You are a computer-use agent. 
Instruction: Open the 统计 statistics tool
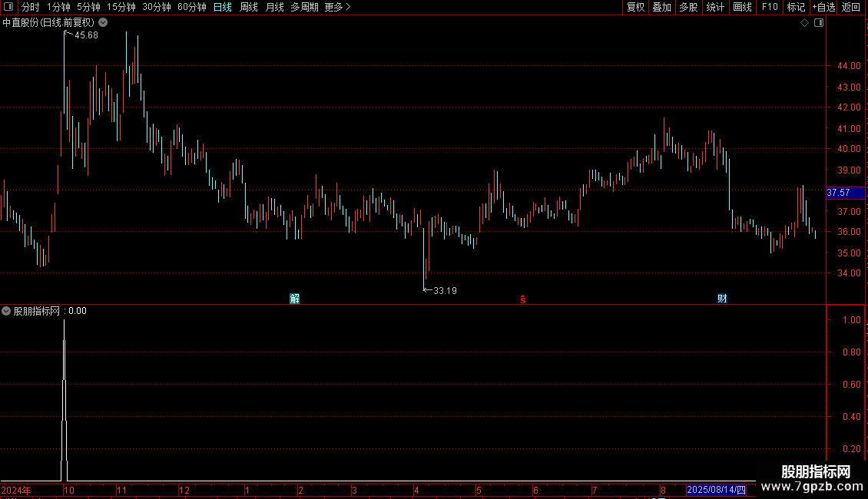(x=715, y=7)
